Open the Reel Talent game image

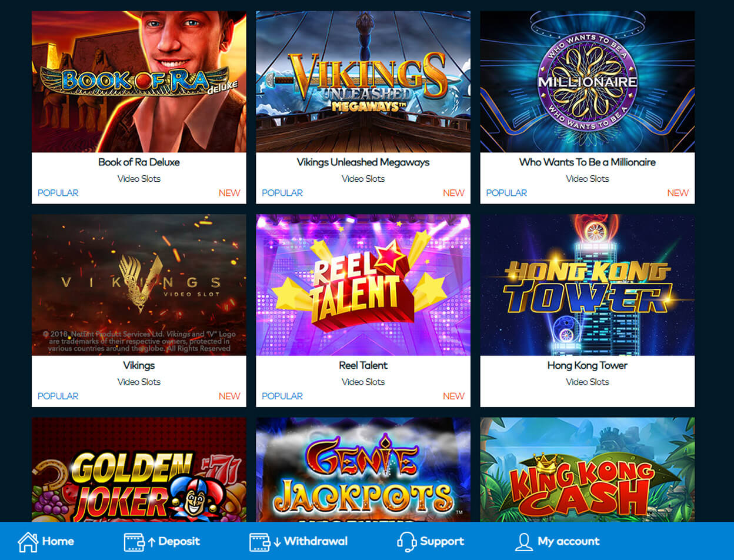tap(363, 285)
